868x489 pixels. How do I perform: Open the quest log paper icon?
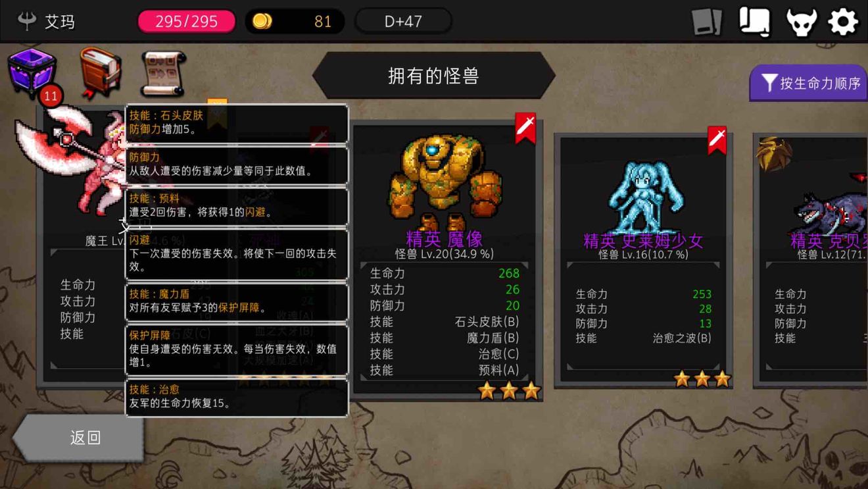pyautogui.click(x=754, y=22)
